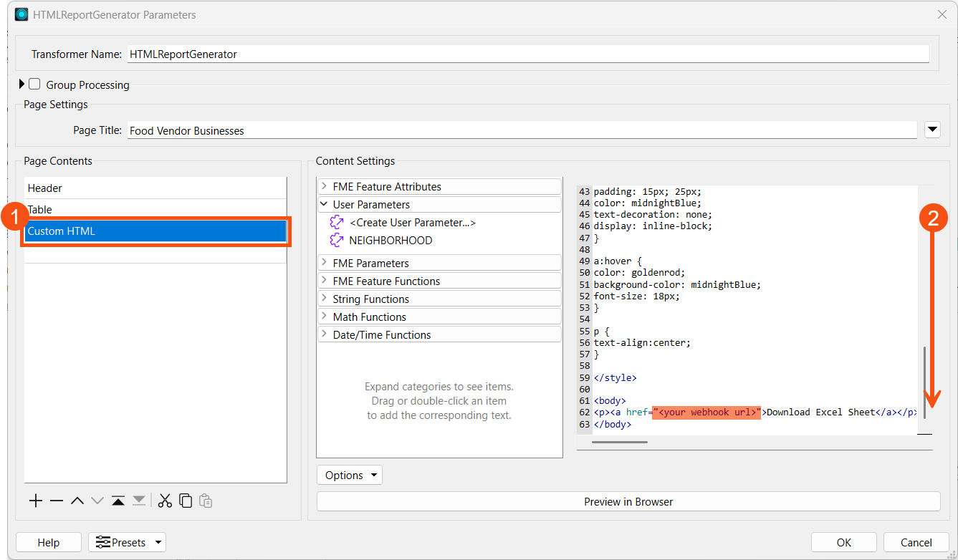958x560 pixels.
Task: Open the Options dropdown menu
Action: 350,475
